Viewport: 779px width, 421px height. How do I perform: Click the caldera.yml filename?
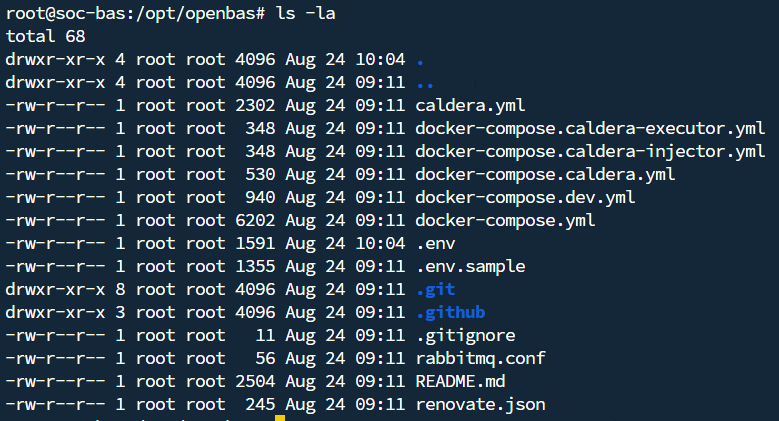pyautogui.click(x=470, y=105)
